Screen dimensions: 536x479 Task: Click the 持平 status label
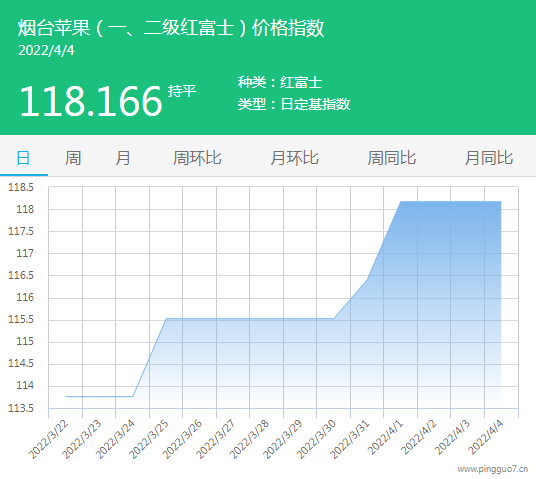tap(182, 91)
